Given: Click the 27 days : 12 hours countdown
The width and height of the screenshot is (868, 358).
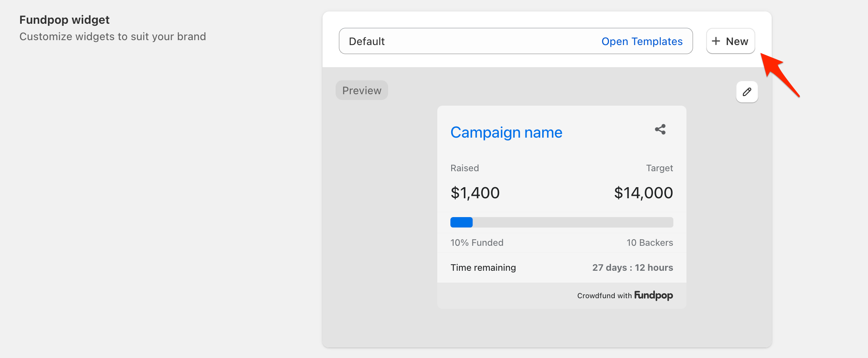Looking at the screenshot, I should click(632, 268).
